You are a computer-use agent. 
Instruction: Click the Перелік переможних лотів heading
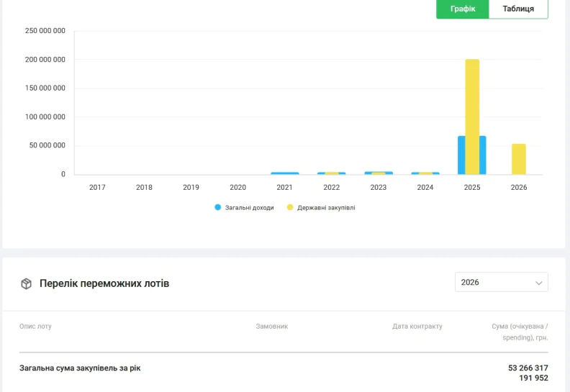point(104,283)
